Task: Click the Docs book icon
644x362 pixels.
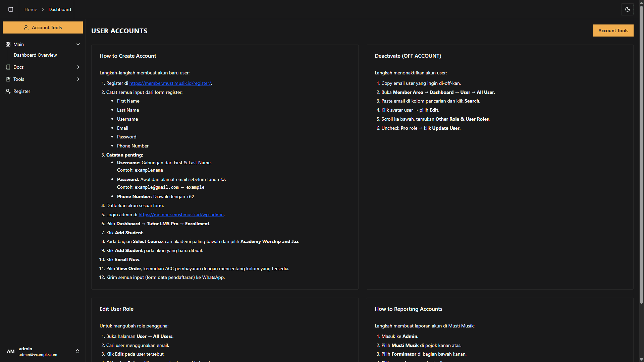Action: (x=8, y=67)
